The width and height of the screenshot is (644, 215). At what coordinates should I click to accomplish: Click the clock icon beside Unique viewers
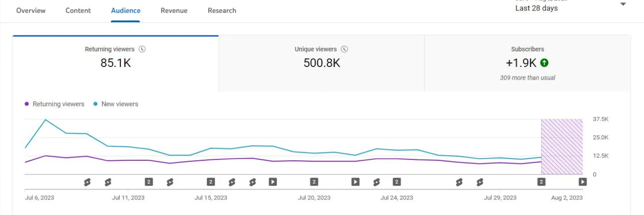tap(344, 49)
